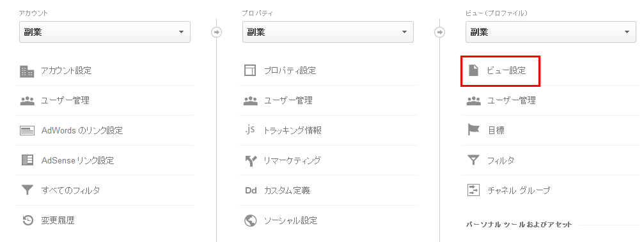Open ビュー設定 in the view column
The height and width of the screenshot is (242, 644).
506,70
